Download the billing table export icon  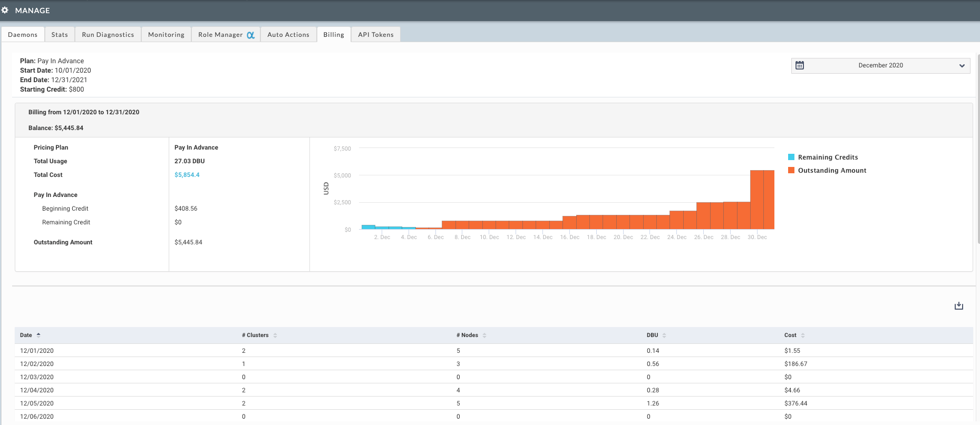[959, 305]
